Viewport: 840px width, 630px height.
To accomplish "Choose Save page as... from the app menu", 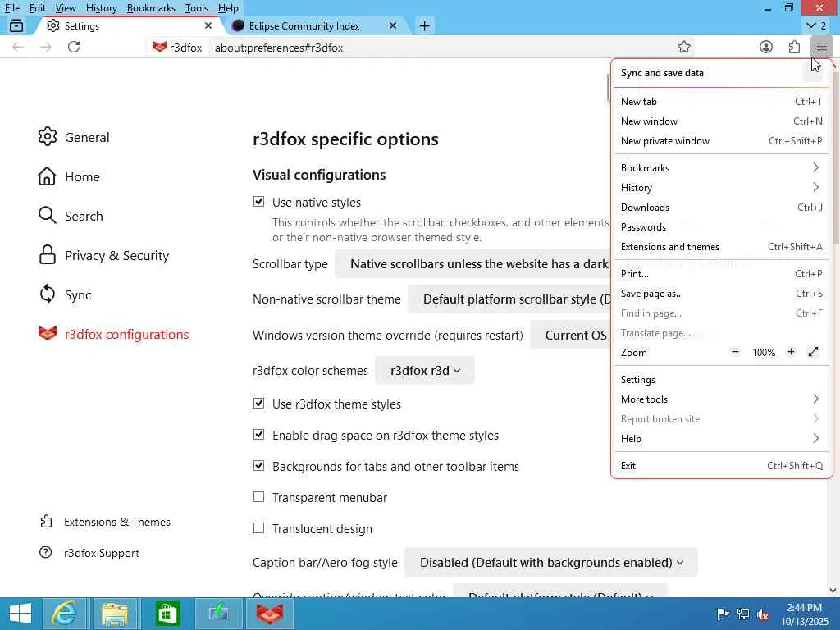I will click(720, 294).
